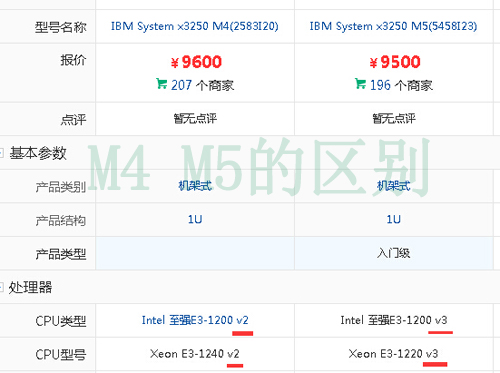
Task: Click the ¥9500 price
Action: coord(395,62)
